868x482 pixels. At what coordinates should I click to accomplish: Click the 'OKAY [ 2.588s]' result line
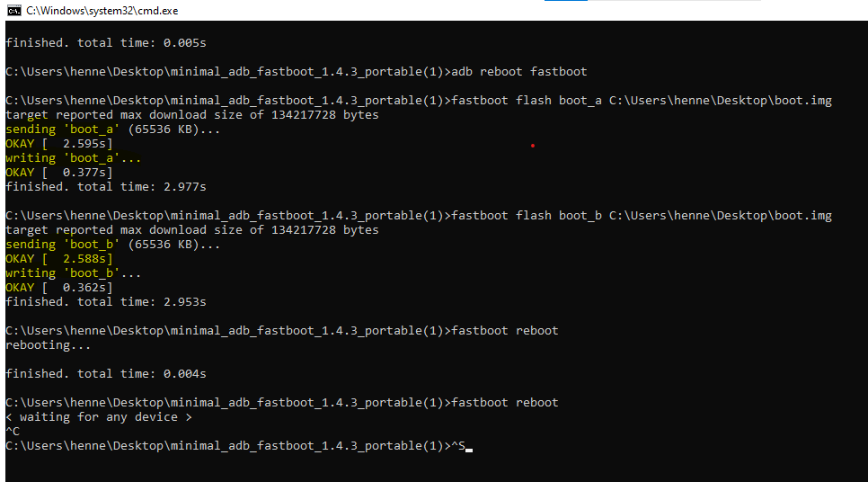coord(59,259)
